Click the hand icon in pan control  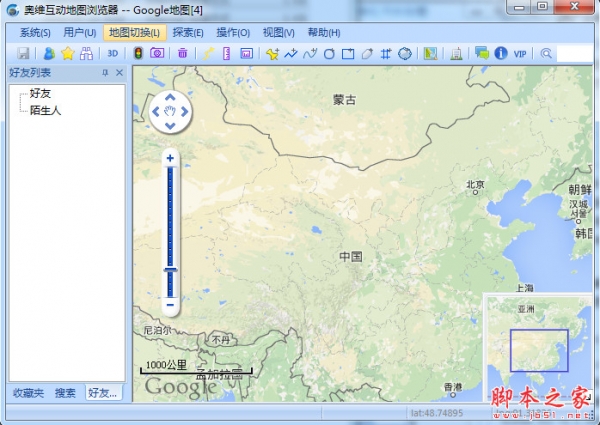[170, 111]
